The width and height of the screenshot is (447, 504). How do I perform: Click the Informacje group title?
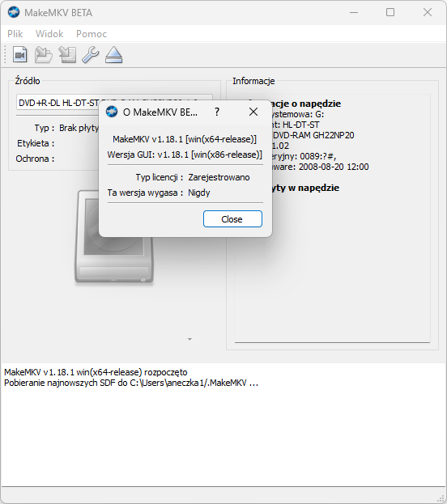(253, 81)
